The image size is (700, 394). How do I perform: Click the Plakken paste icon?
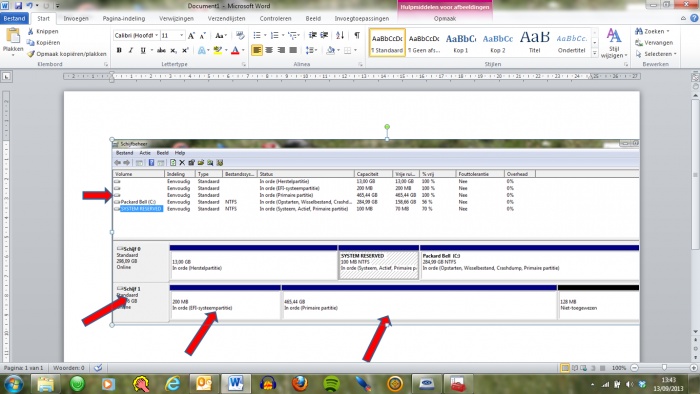tap(13, 36)
